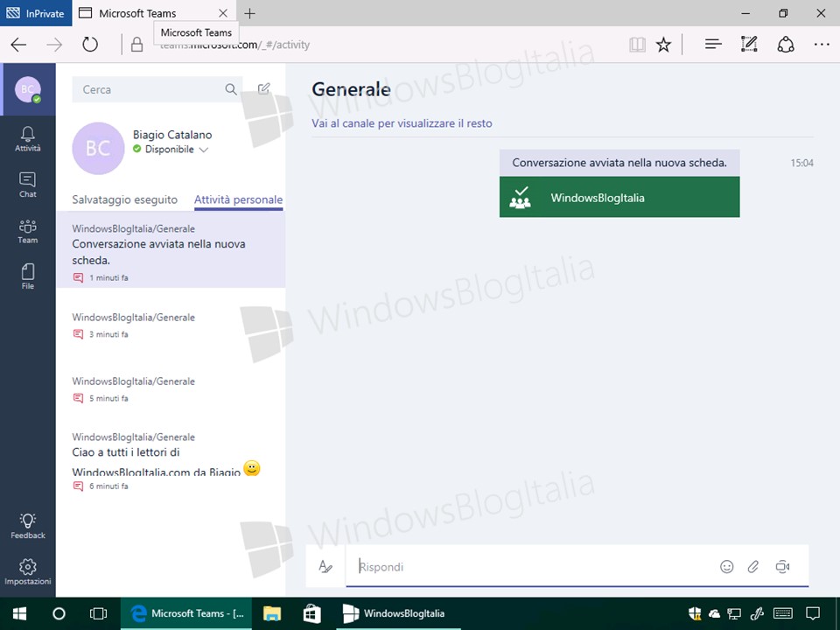This screenshot has height=630, width=840.
Task: Click the attach file paperclip icon
Action: (x=753, y=566)
